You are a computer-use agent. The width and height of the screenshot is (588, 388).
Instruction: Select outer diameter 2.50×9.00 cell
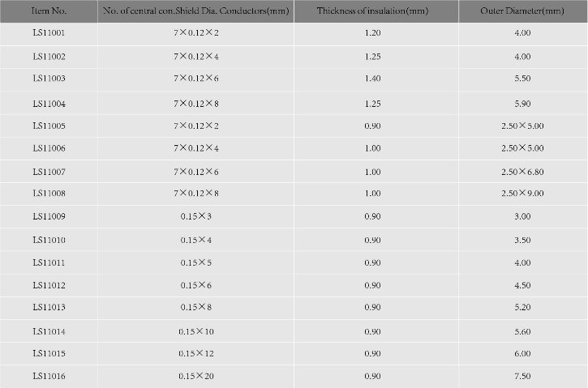[522, 194]
